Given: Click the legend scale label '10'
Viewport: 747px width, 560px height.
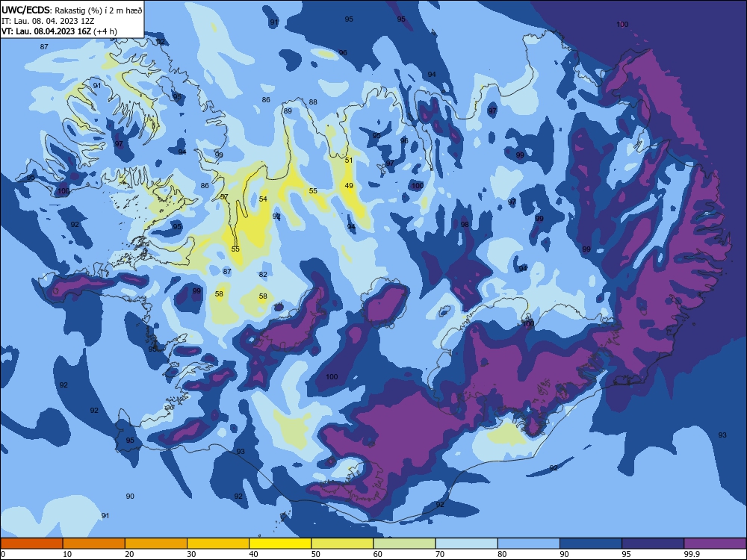Looking at the screenshot, I should [x=67, y=554].
